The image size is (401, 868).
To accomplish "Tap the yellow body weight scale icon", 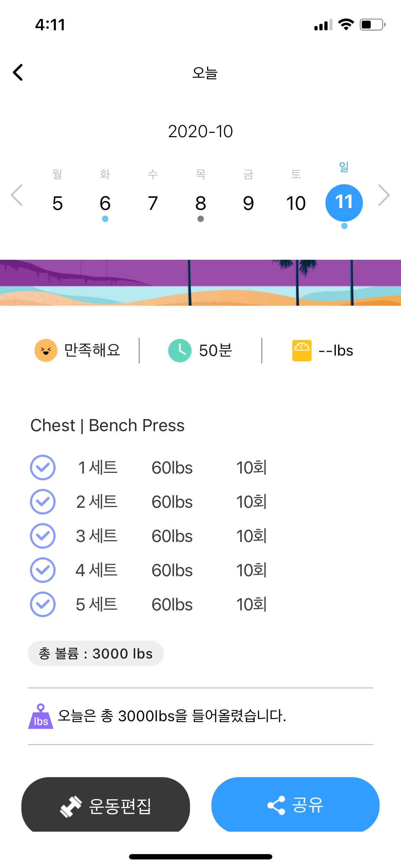I will pos(302,350).
